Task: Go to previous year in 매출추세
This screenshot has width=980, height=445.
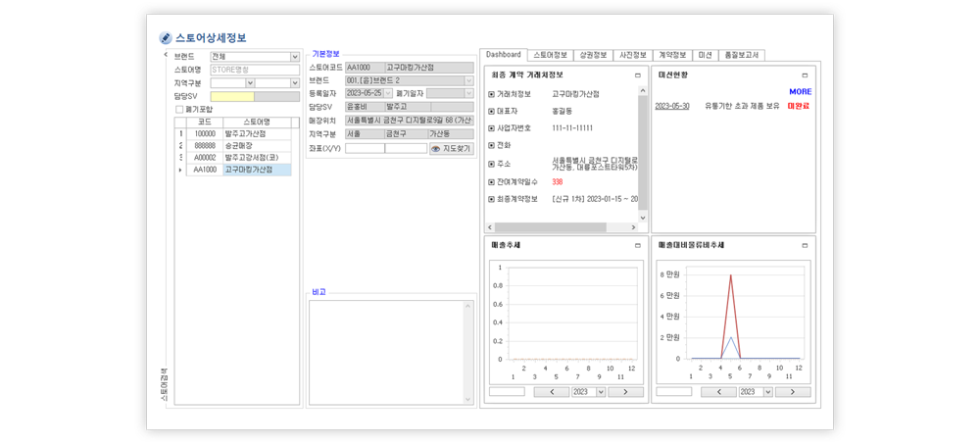Action: pyautogui.click(x=551, y=392)
